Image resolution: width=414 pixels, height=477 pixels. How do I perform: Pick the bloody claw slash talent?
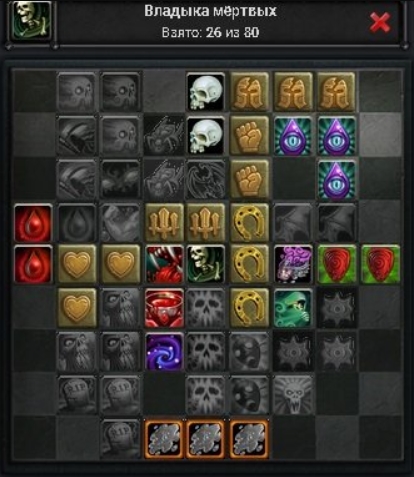(163, 265)
